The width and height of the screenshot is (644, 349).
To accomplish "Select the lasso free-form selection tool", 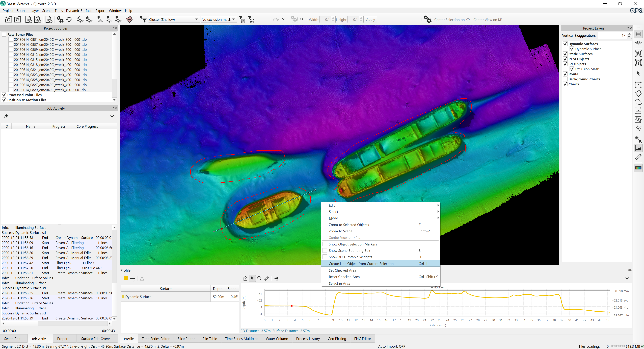I will pyautogui.click(x=638, y=102).
